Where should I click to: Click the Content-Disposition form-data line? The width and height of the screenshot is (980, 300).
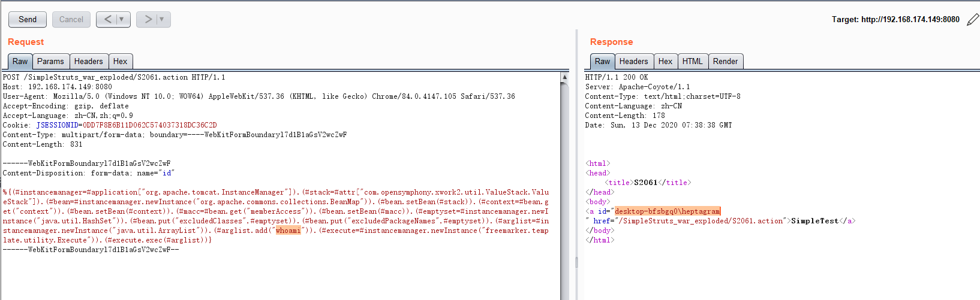click(89, 173)
